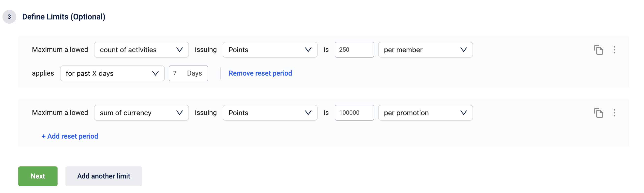
Task: Add another limit
Action: [104, 176]
